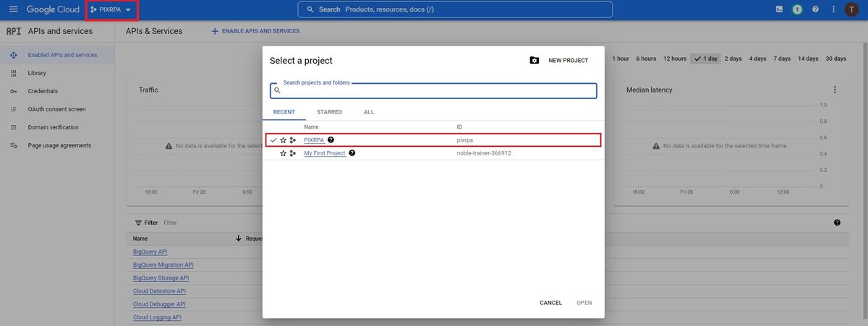Open more options menu in top bar
Screen dimensions: 868x326
833,9
